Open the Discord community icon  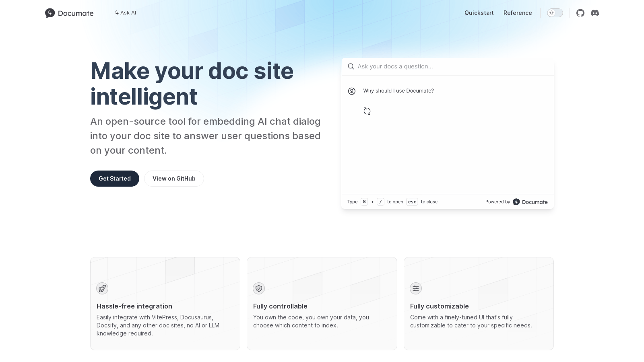[x=594, y=13]
